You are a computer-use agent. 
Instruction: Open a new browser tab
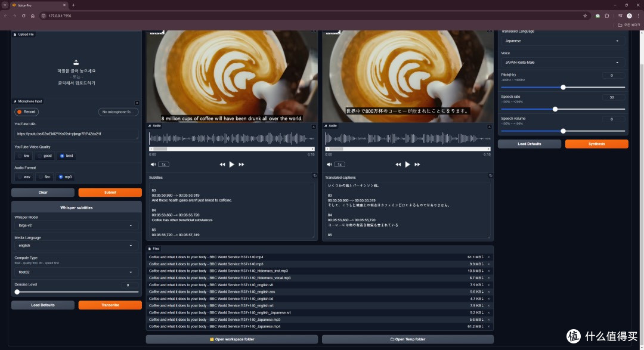(x=73, y=5)
